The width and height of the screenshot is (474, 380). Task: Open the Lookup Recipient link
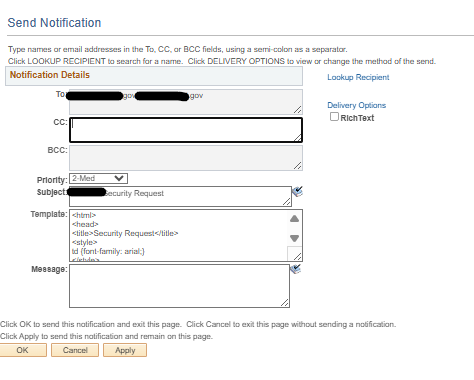(x=358, y=77)
